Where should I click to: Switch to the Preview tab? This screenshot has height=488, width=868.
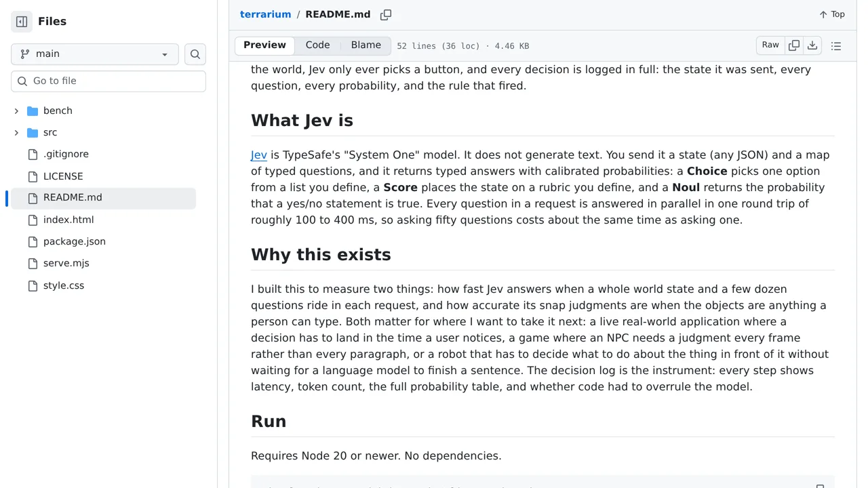point(264,45)
